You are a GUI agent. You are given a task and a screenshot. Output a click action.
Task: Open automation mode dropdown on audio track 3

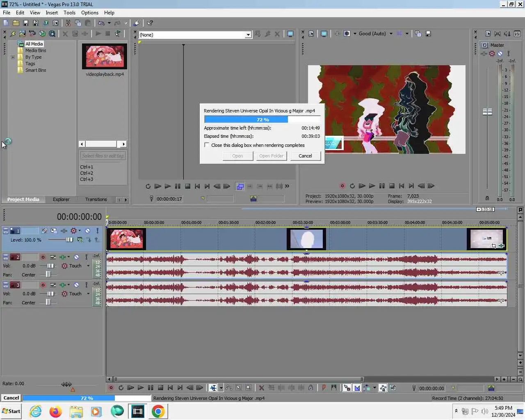[x=88, y=294]
